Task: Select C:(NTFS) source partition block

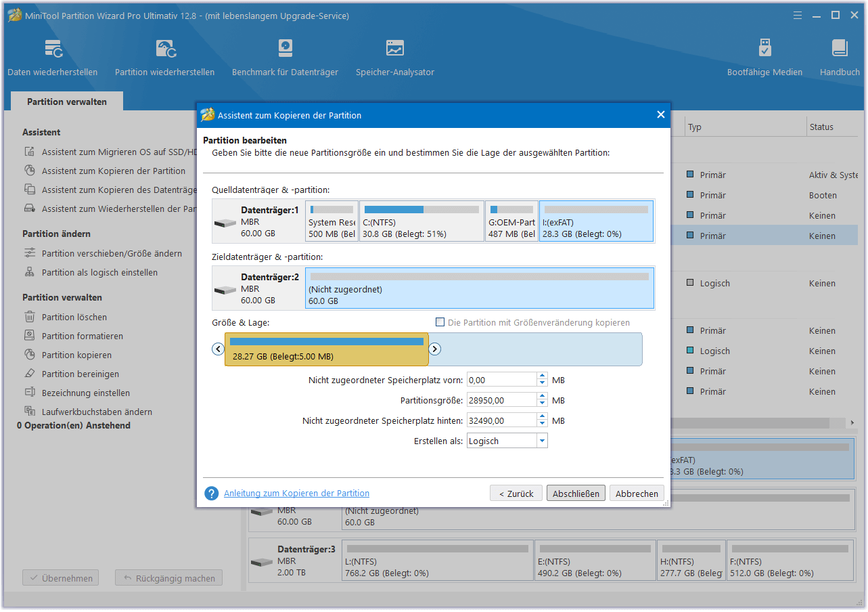Action: (x=422, y=221)
